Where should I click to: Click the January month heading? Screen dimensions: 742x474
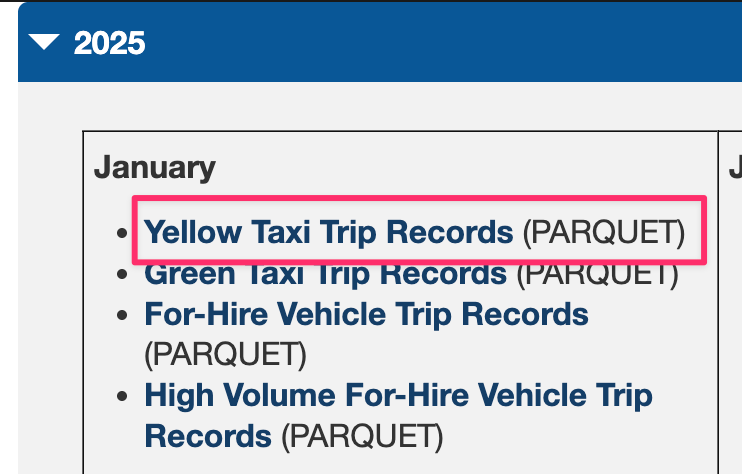click(155, 167)
